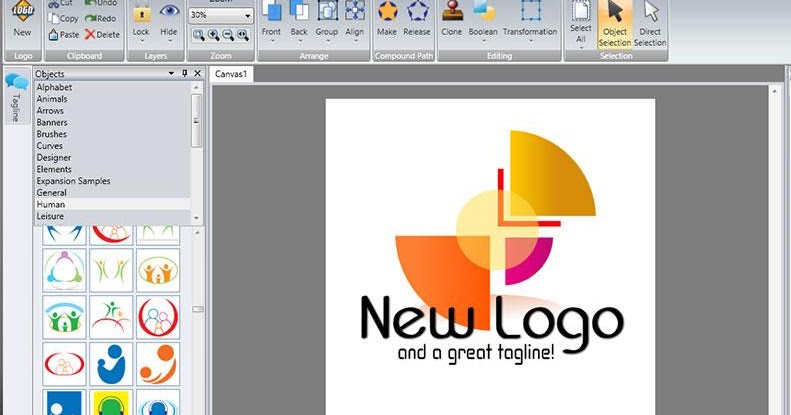Delete the selected object
This screenshot has width=791, height=415.
[102, 34]
